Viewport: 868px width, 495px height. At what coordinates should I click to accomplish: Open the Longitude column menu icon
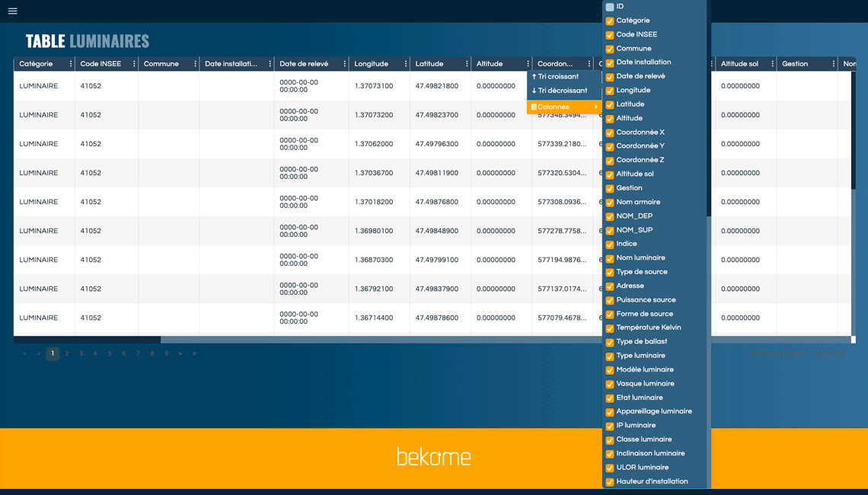(406, 64)
